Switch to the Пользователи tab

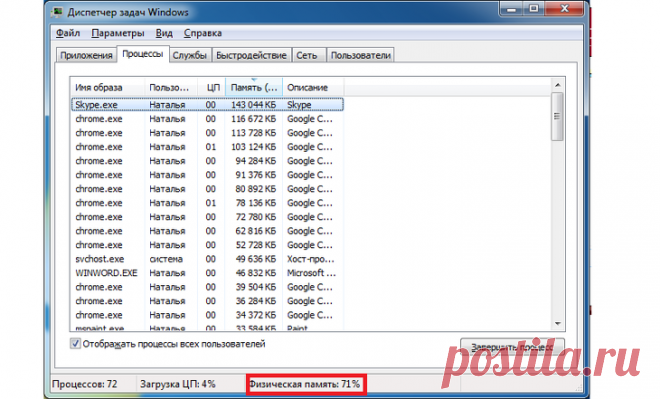pyautogui.click(x=360, y=55)
